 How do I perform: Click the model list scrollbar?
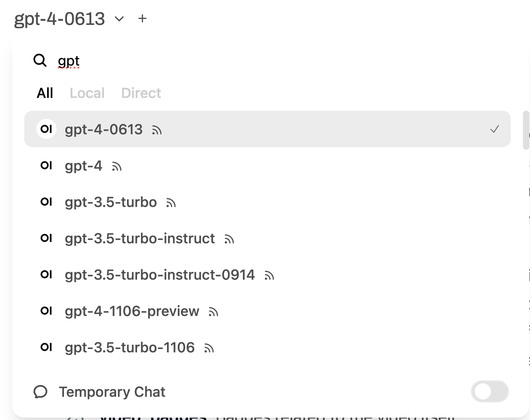[526, 130]
